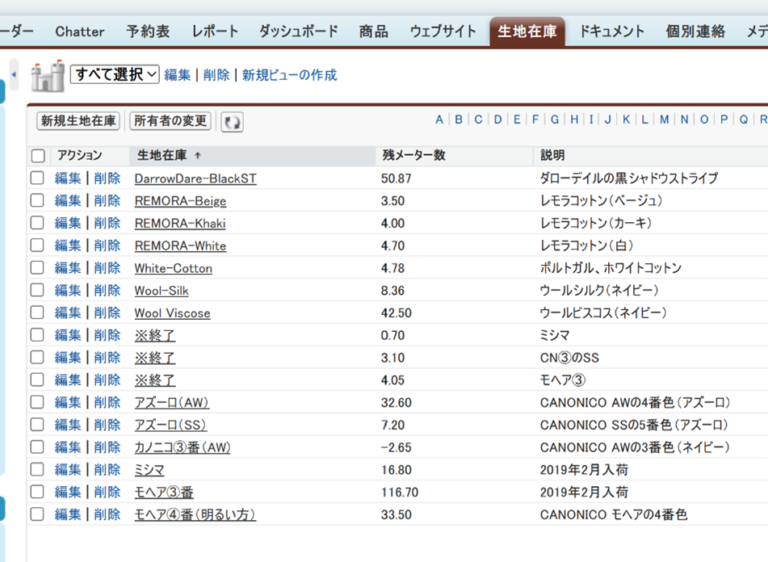Click the castle icon beside the view selector
The image size is (768, 562).
(x=48, y=76)
